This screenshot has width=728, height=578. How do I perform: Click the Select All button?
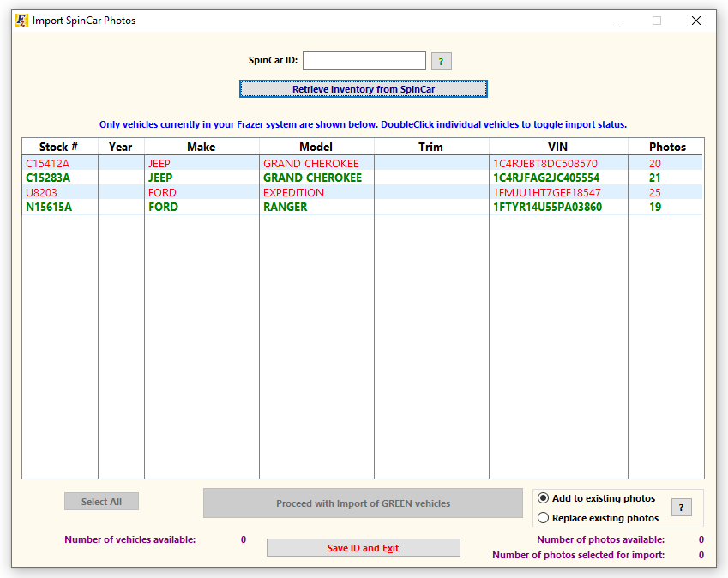pyautogui.click(x=102, y=502)
